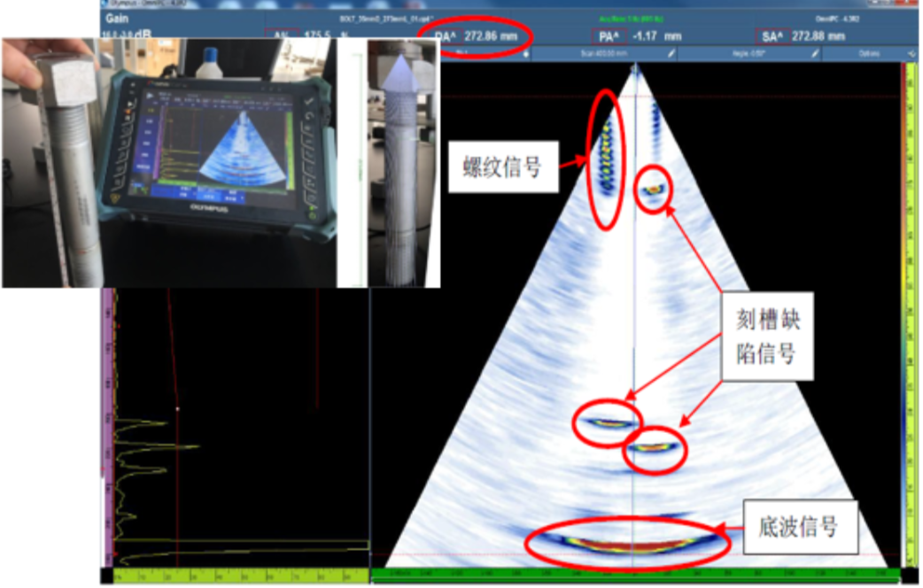The image size is (923, 588).
Task: Open the Options menu
Action: (869, 53)
